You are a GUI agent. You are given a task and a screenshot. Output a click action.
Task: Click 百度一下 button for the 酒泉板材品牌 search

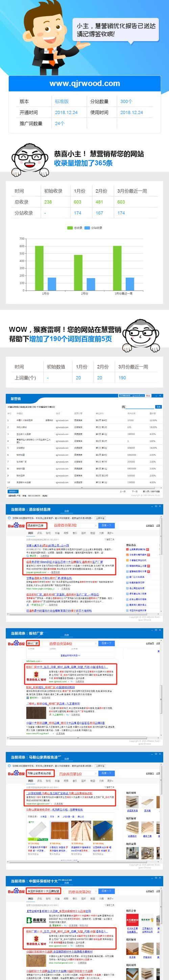click(x=106, y=525)
